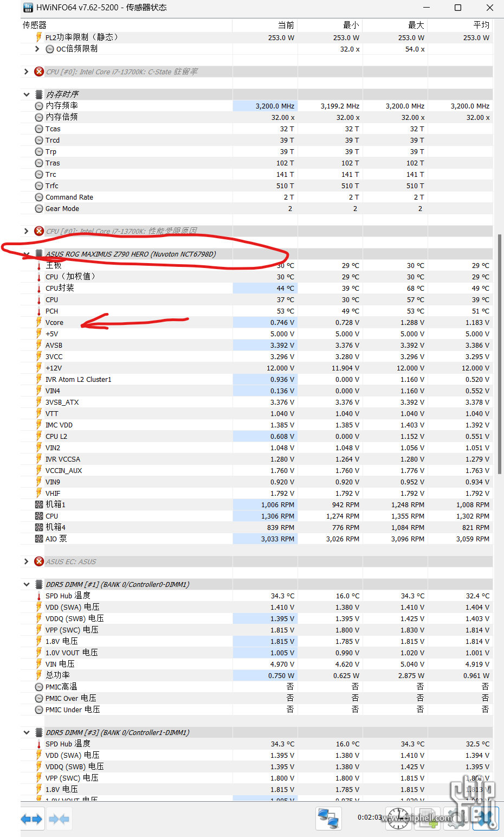
Task: Click the expand-all blue arrows button
Action: coord(31,819)
